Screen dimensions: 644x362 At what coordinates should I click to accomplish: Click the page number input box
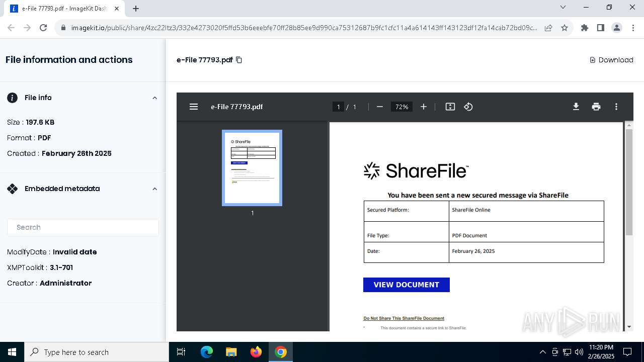coord(338,107)
